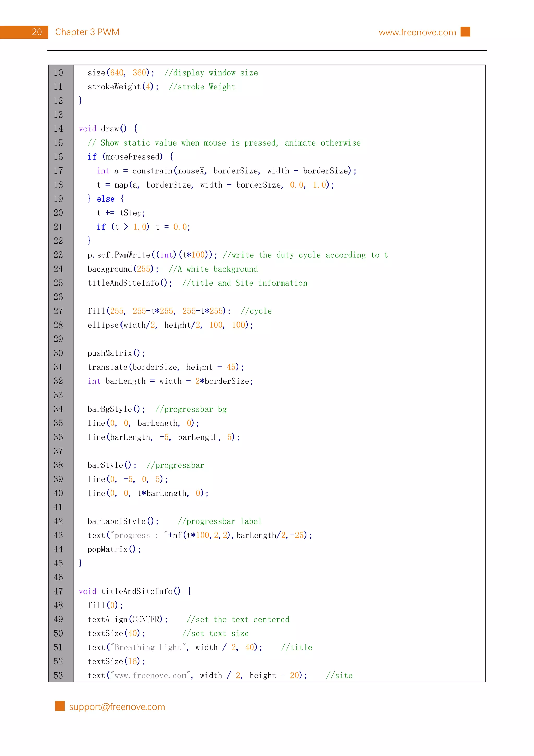Click 'line(0, -5, 0, 5);' statement
Screen dimensions: 534x756
128,479
